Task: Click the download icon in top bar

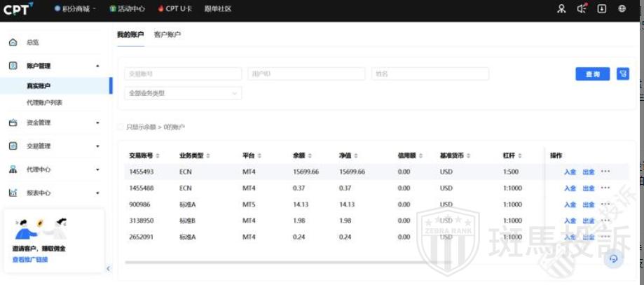Action: click(601, 9)
